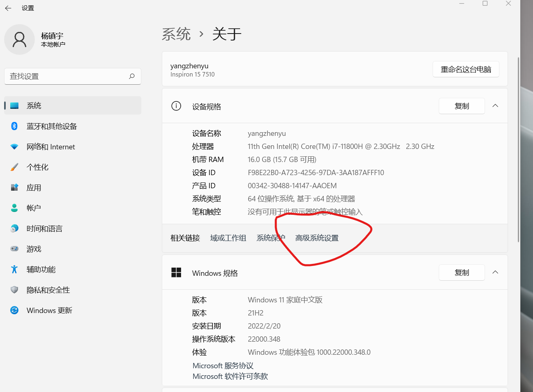Click the back arrow in Settings title bar
Image resolution: width=533 pixels, height=392 pixels.
(8, 8)
